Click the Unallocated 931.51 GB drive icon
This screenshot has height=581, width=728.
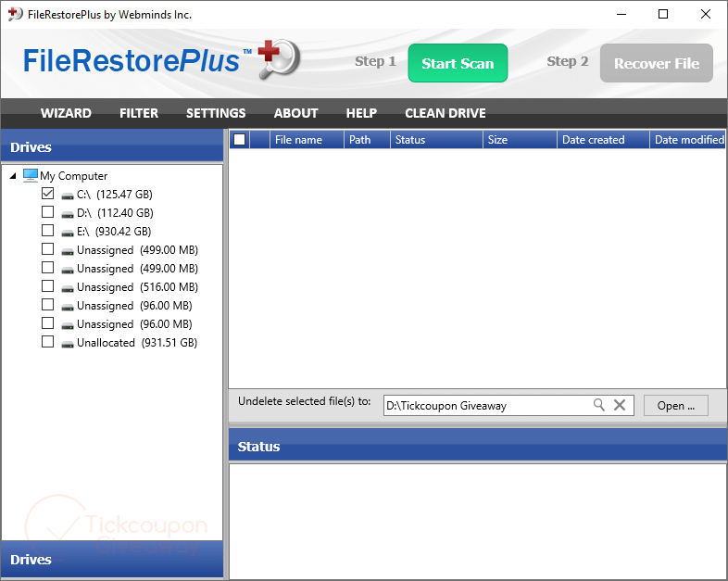coord(68,344)
